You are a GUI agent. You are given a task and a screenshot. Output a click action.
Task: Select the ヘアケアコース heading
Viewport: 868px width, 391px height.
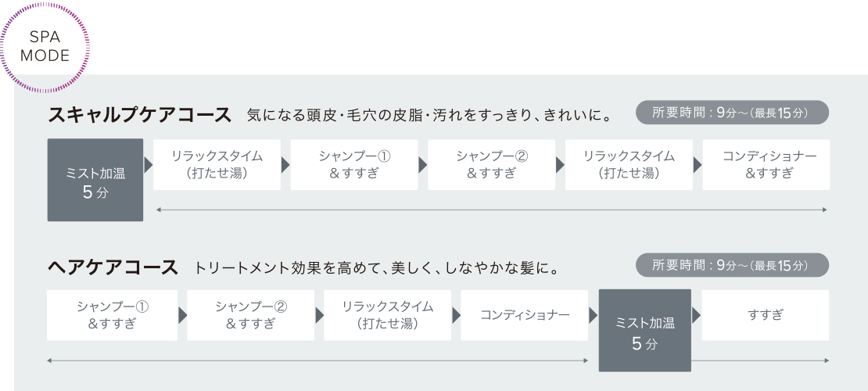[113, 267]
